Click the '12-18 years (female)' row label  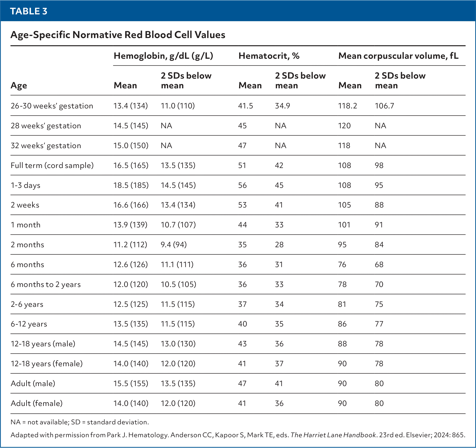[x=47, y=364]
